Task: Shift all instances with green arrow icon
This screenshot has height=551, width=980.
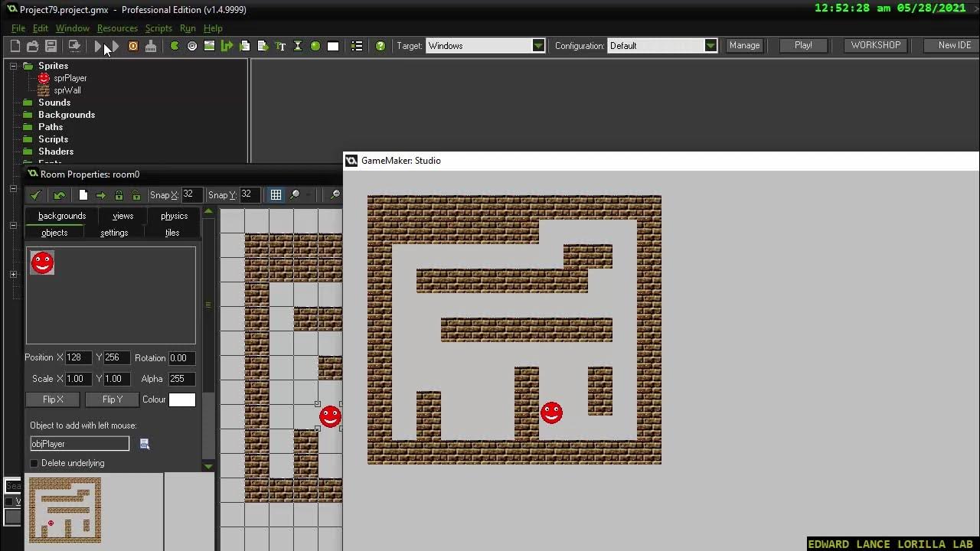Action: (x=101, y=195)
